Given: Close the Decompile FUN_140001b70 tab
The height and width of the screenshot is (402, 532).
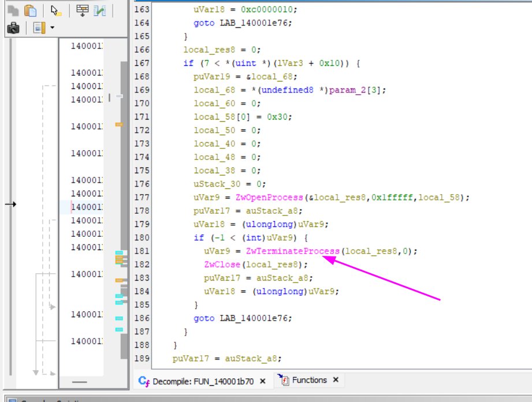Looking at the screenshot, I should point(263,381).
